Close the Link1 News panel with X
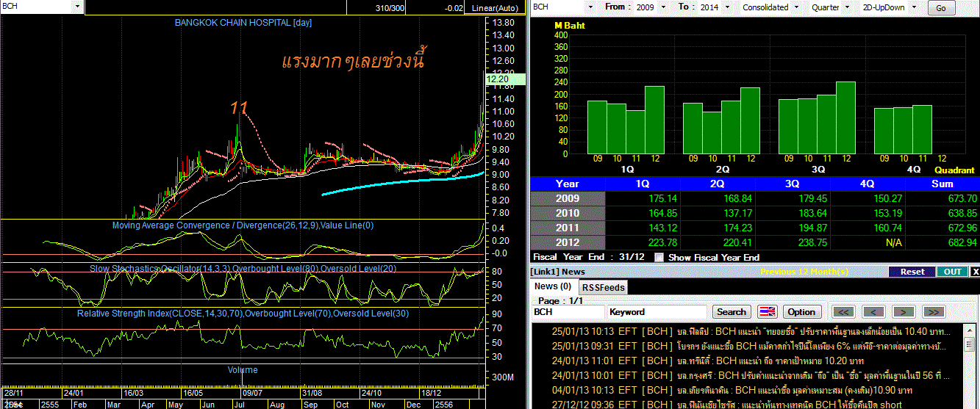The image size is (980, 409). pyautogui.click(x=975, y=272)
